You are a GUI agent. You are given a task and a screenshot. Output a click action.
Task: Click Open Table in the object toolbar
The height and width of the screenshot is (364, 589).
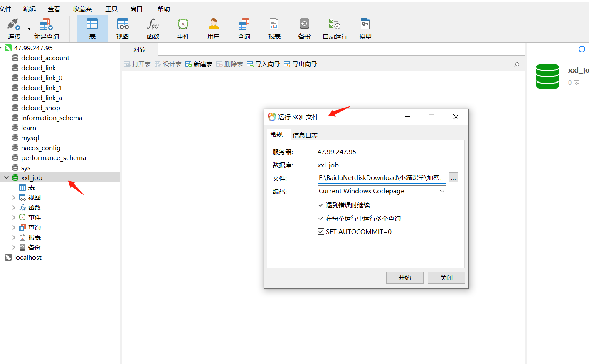tap(137, 64)
